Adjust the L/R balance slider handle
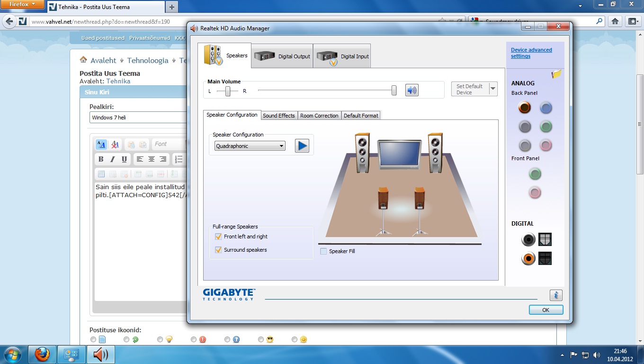 228,91
